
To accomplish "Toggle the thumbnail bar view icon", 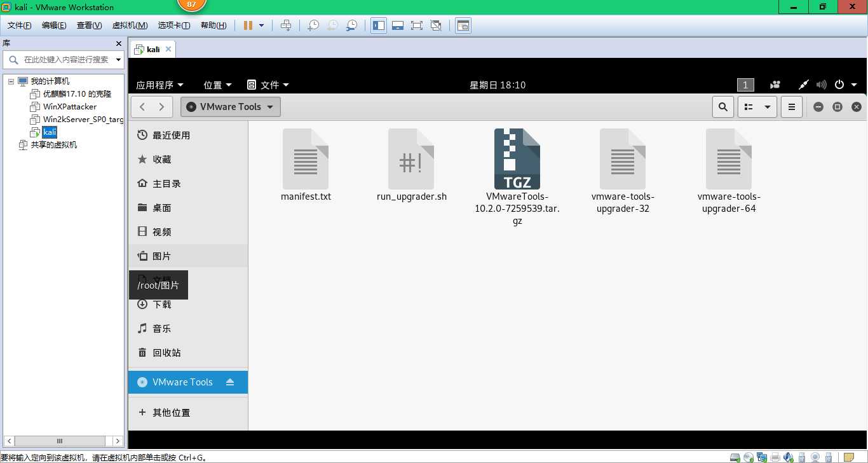I will click(398, 25).
